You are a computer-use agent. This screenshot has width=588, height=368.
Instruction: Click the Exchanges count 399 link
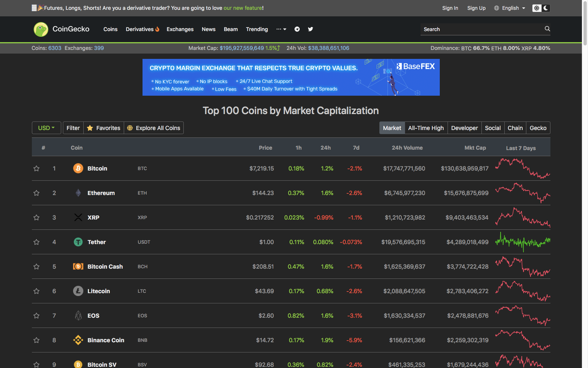point(99,48)
